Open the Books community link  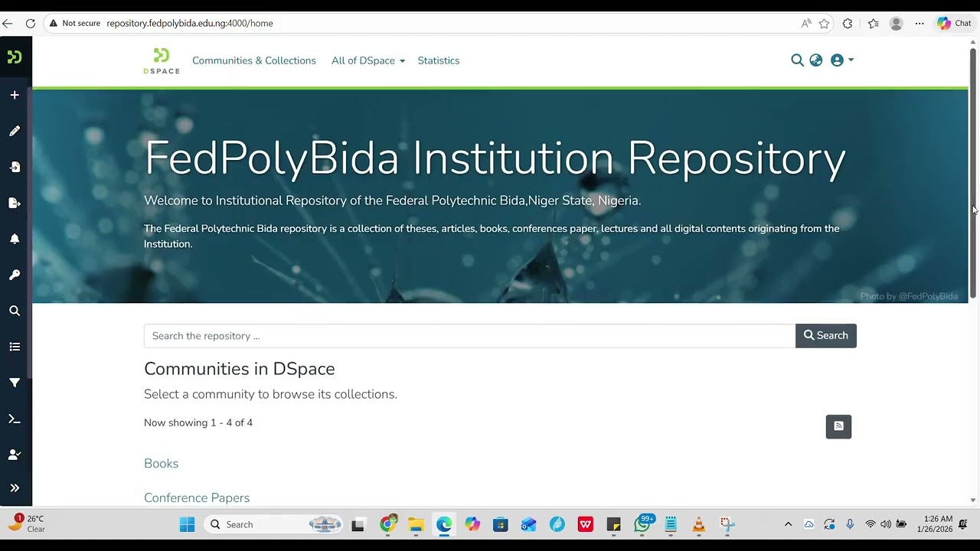(x=161, y=464)
